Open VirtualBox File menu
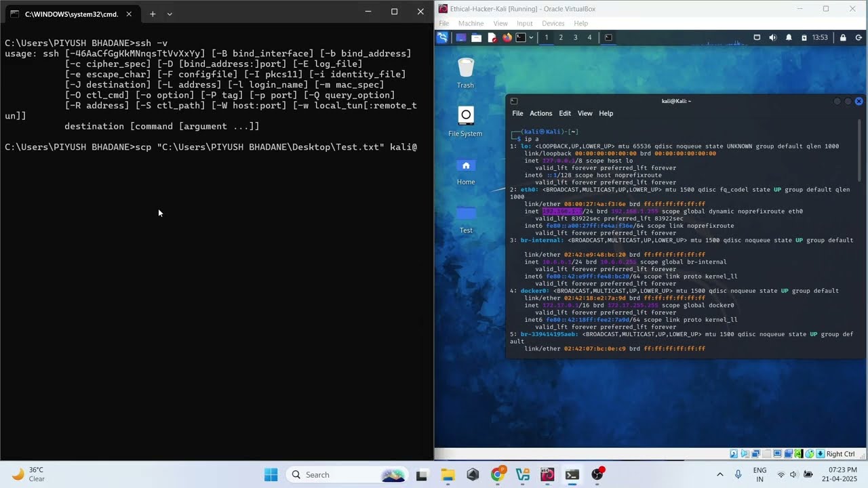Viewport: 868px width, 488px height. click(443, 23)
